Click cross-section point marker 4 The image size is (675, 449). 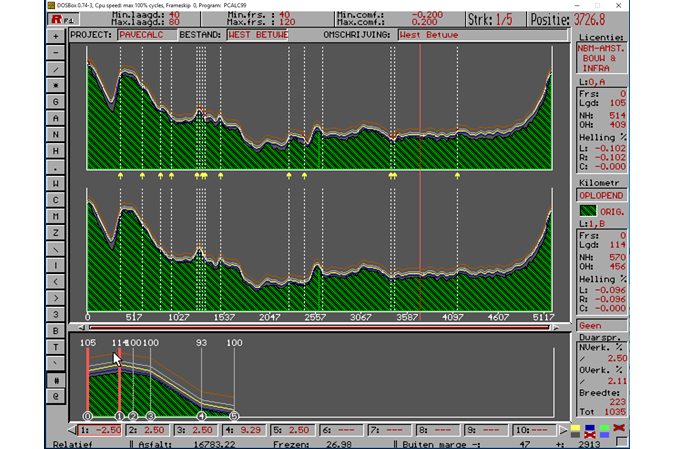tap(201, 416)
